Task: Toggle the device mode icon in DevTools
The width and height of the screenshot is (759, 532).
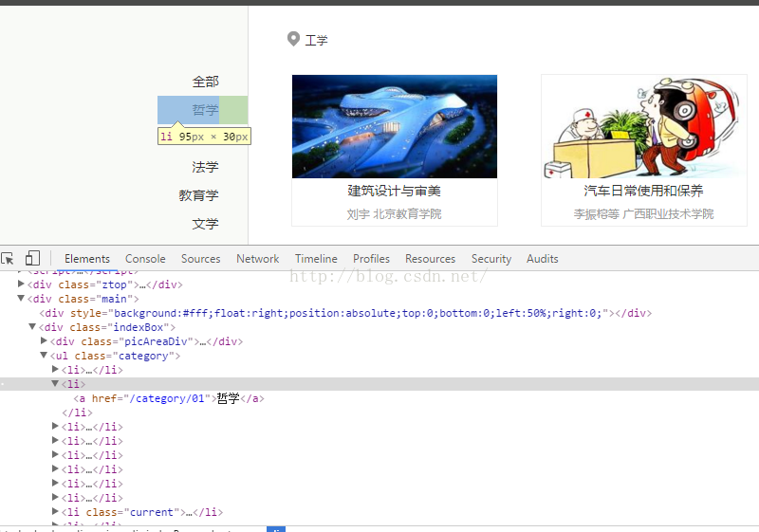Action: [32, 258]
